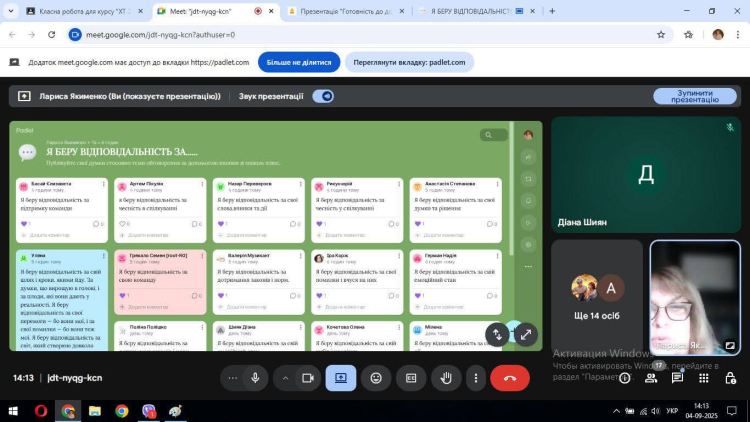Show the participants list
750x422 pixels.
tap(651, 378)
